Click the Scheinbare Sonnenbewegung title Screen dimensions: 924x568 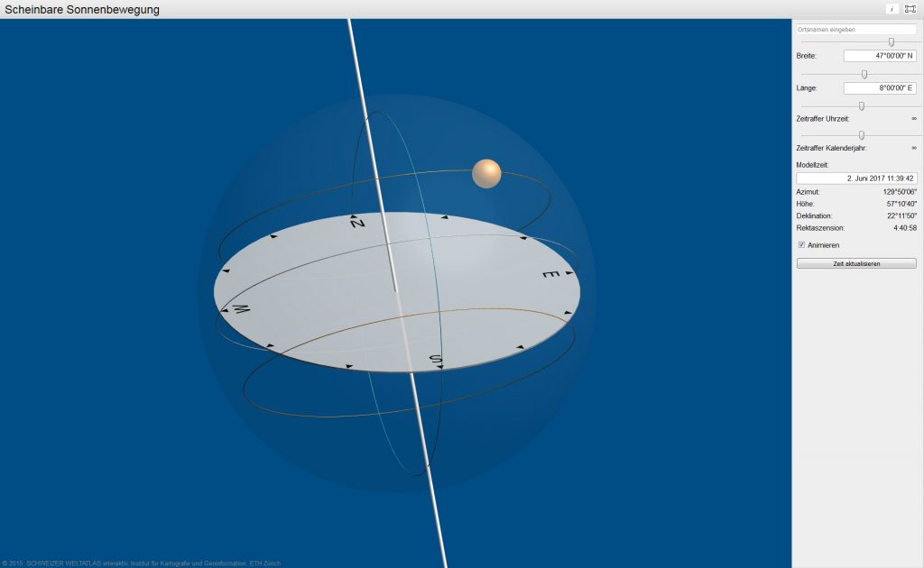coord(82,9)
